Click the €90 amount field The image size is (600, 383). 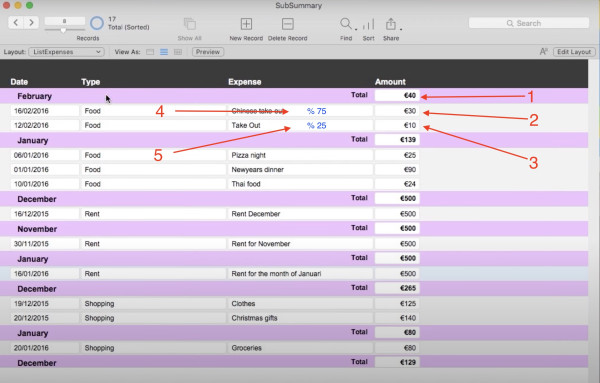tap(397, 169)
